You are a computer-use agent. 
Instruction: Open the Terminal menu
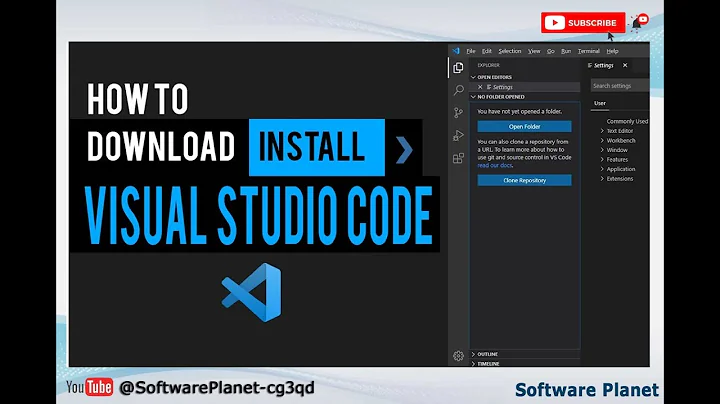589,51
